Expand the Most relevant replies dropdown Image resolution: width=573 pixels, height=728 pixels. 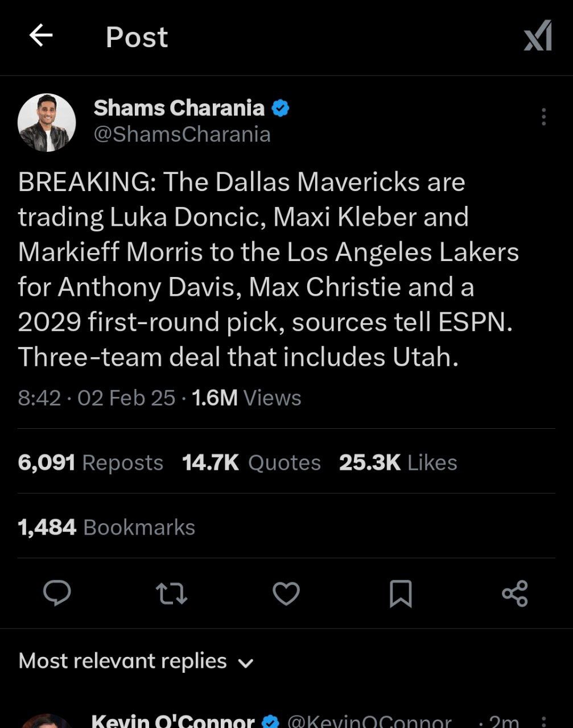point(136,661)
